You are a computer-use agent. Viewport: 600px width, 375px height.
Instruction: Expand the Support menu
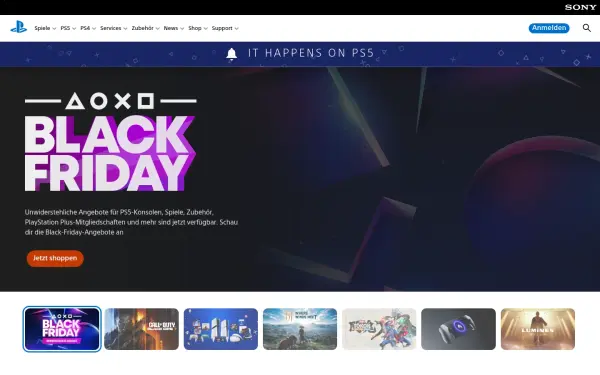click(x=225, y=28)
